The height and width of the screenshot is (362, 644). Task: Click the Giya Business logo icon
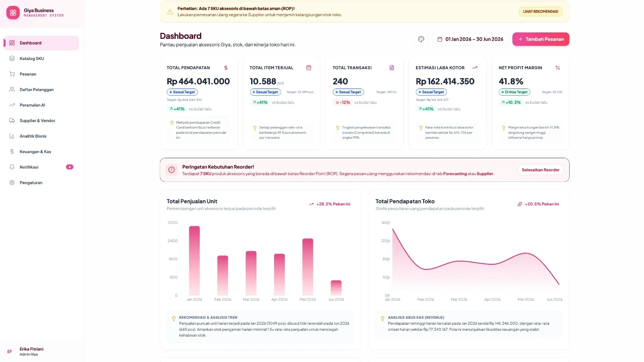[x=13, y=13]
